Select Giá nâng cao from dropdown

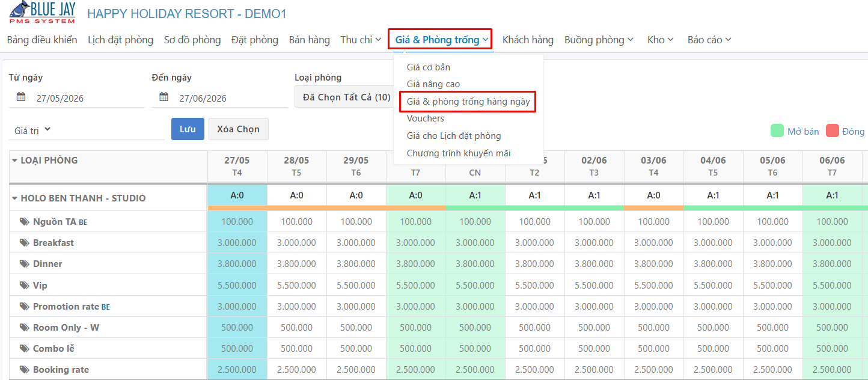(433, 84)
